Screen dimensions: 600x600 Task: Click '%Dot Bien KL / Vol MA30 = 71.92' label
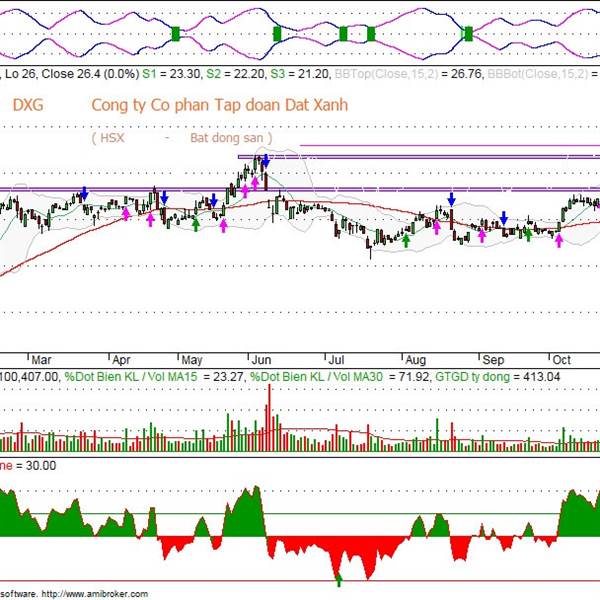click(x=339, y=377)
